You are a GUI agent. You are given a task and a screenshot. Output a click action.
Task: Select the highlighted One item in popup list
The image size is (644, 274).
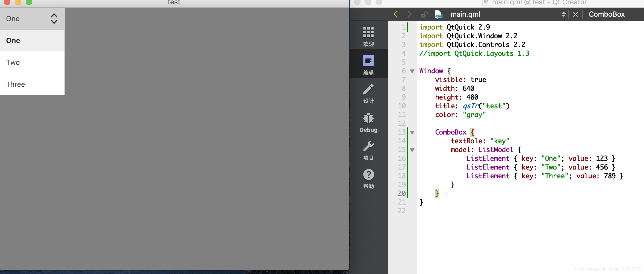click(32, 40)
